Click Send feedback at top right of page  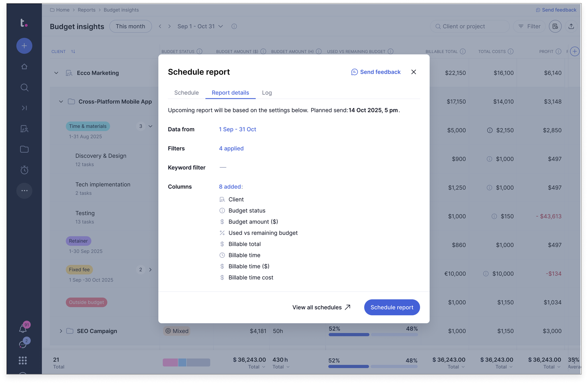click(556, 10)
